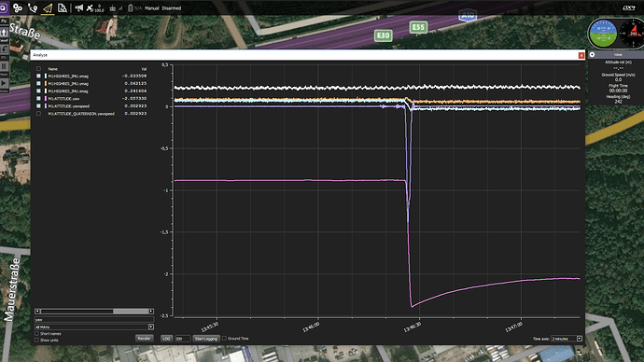The height and width of the screenshot is (362, 644).
Task: Focus the 200 value input field
Action: point(182,339)
